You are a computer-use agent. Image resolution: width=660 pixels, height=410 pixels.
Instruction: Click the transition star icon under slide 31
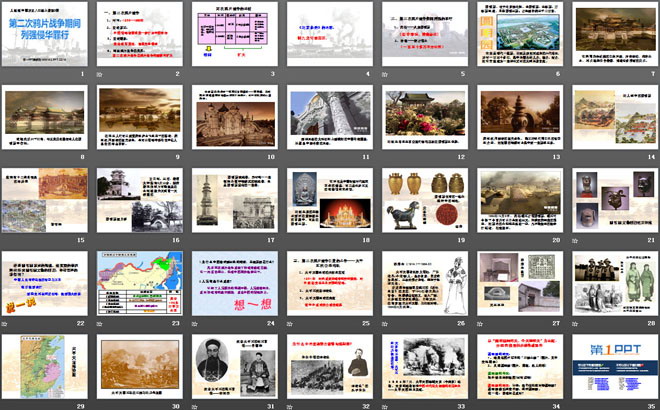(195, 407)
